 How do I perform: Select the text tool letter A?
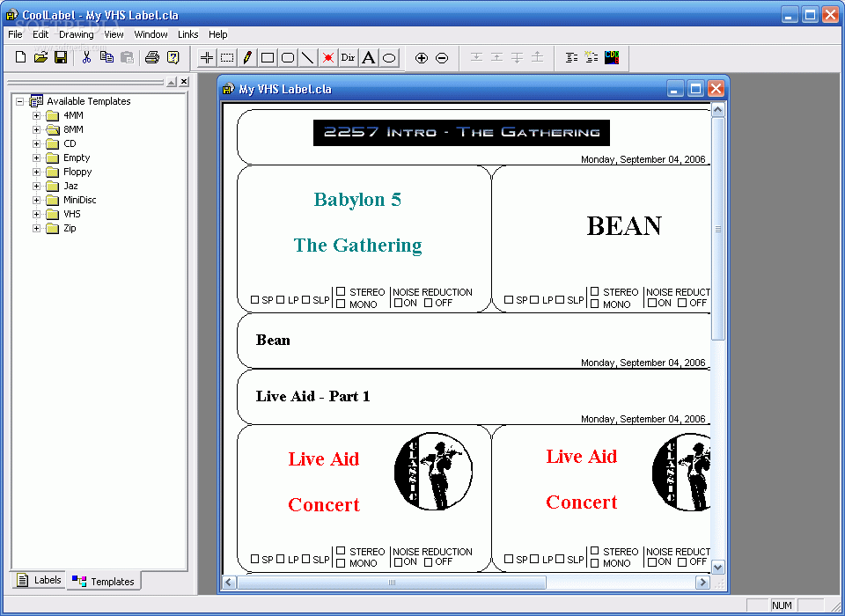pos(369,58)
